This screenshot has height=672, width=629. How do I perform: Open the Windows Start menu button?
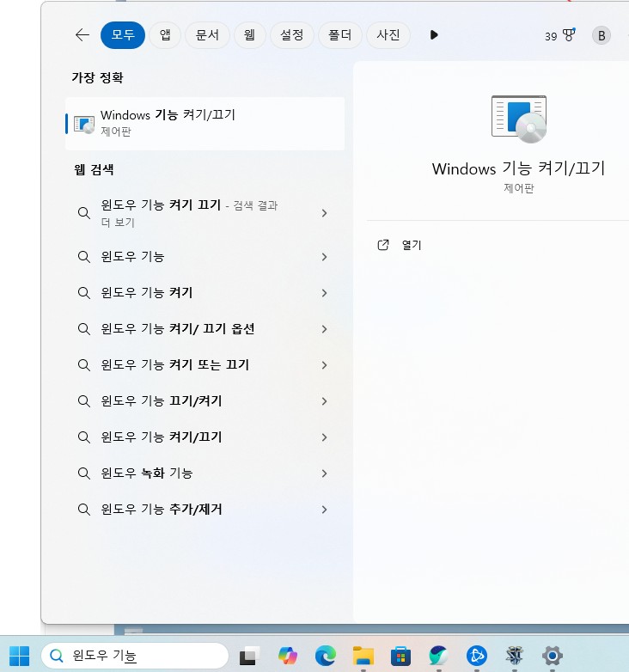(19, 656)
